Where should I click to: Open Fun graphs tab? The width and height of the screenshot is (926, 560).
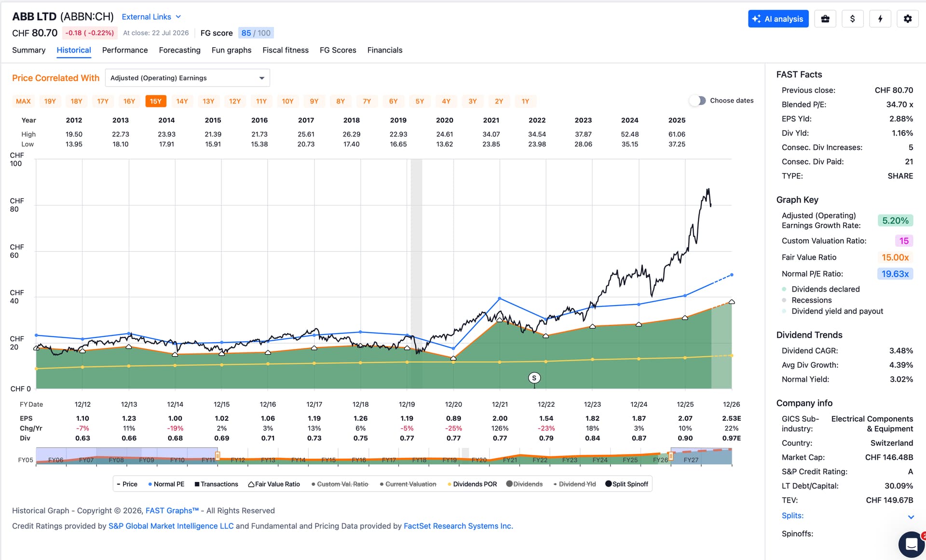click(x=231, y=50)
